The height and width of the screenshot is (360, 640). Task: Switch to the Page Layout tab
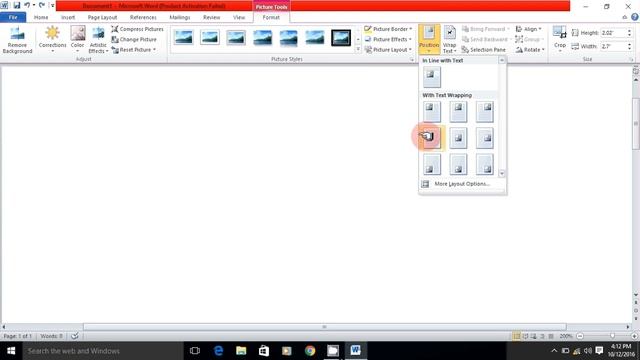tap(102, 17)
